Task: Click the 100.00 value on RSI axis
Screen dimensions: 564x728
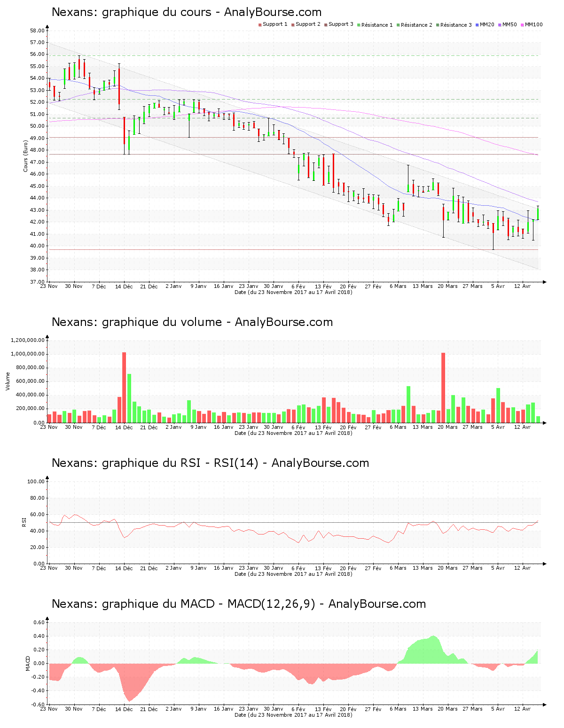Action: click(36, 481)
